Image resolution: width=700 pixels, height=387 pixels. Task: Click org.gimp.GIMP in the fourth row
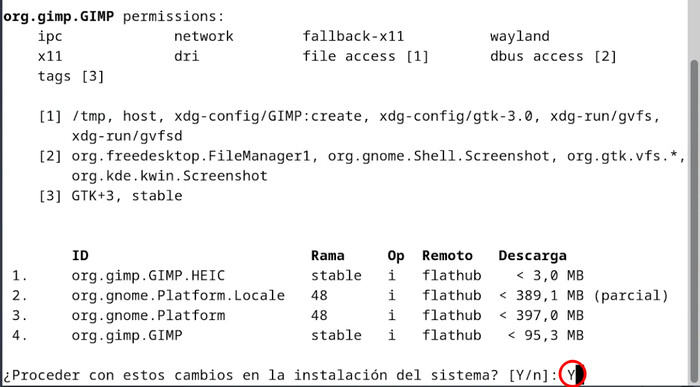pyautogui.click(x=127, y=336)
